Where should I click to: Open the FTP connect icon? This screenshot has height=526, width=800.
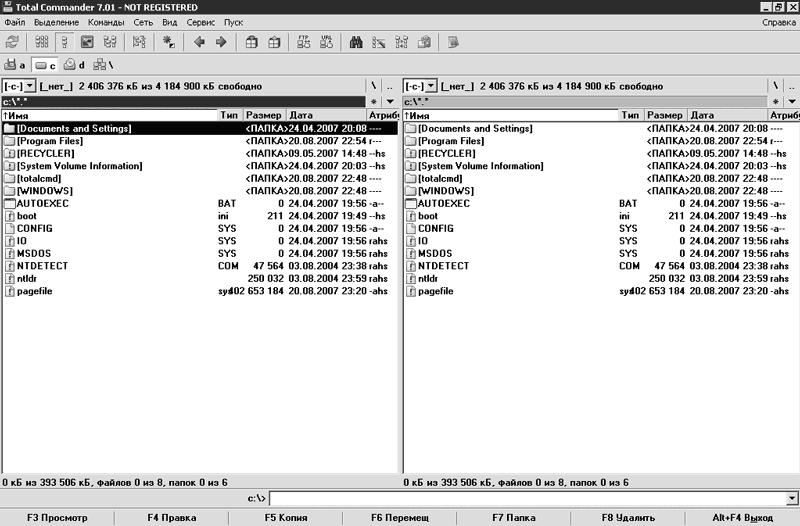pos(304,42)
